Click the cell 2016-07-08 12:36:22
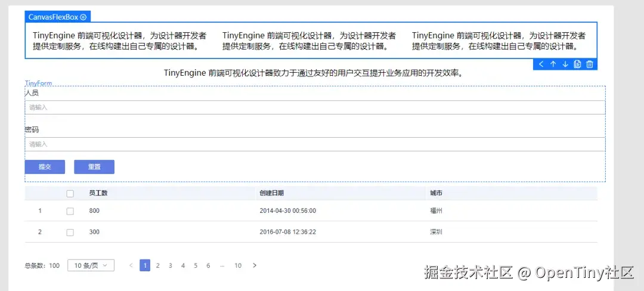 [x=288, y=233]
